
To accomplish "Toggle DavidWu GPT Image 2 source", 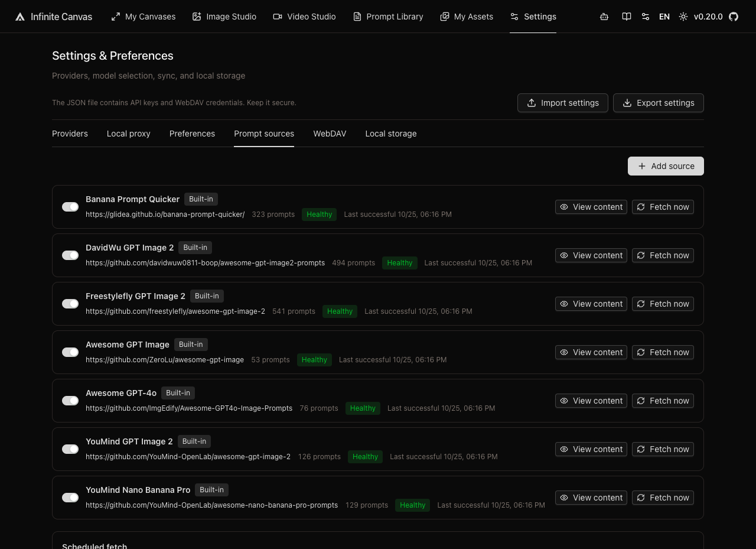I will (x=70, y=255).
